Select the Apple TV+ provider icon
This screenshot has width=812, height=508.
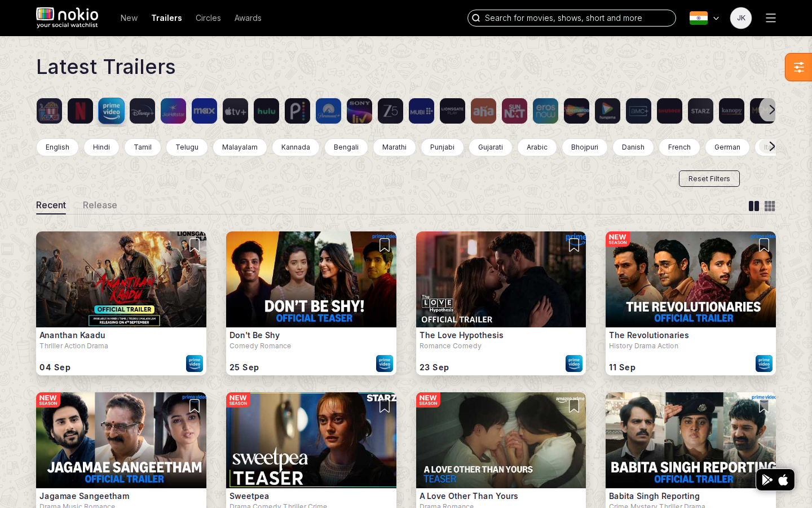(235, 111)
